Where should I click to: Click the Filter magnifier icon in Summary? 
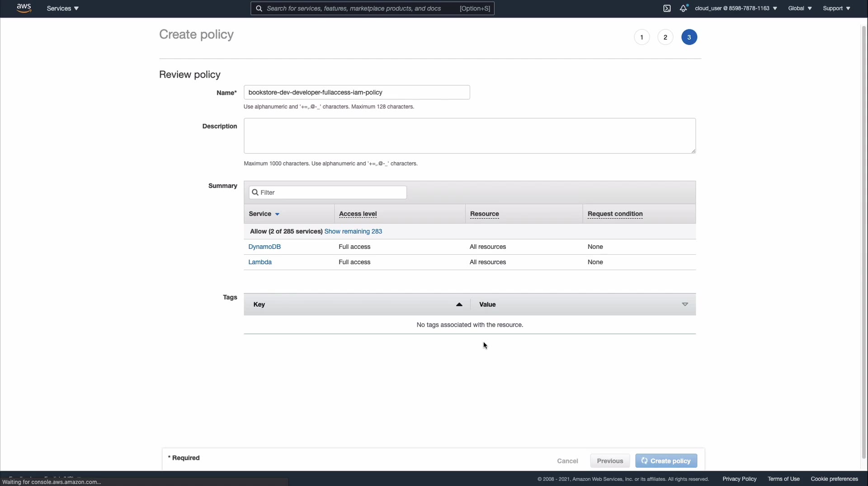pyautogui.click(x=255, y=192)
